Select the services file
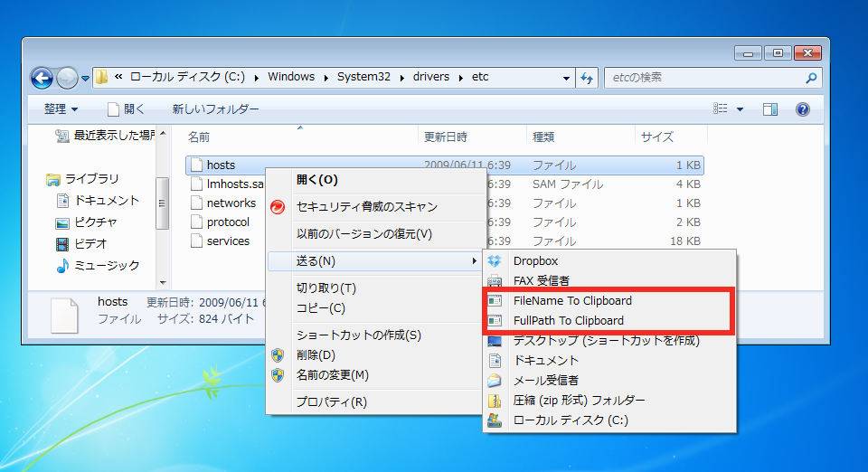 (x=220, y=241)
